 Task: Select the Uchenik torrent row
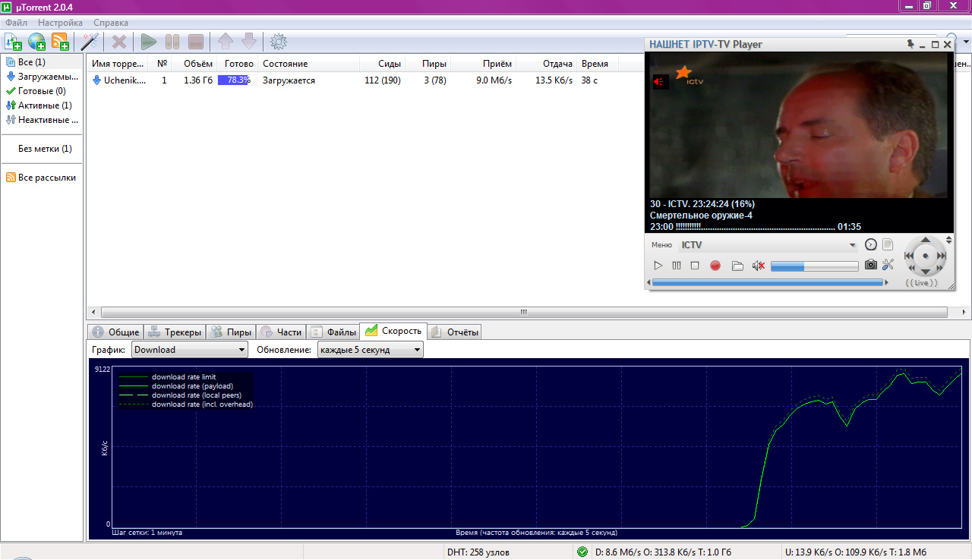tap(364, 80)
